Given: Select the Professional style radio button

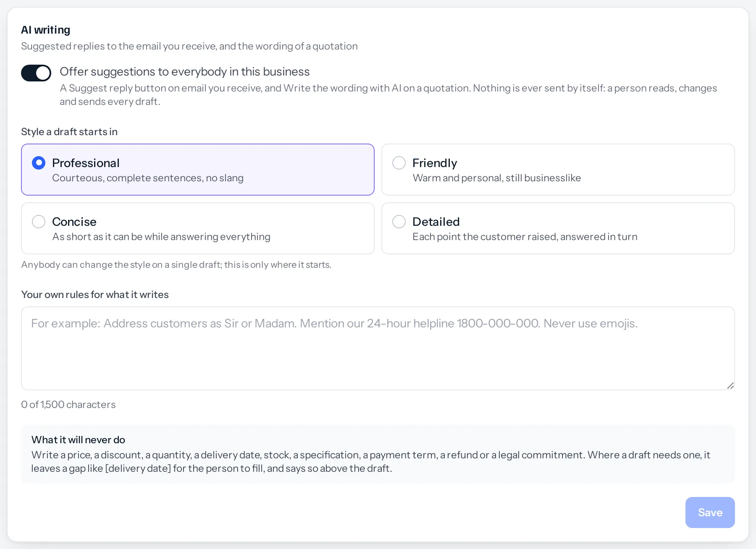Looking at the screenshot, I should coord(39,163).
